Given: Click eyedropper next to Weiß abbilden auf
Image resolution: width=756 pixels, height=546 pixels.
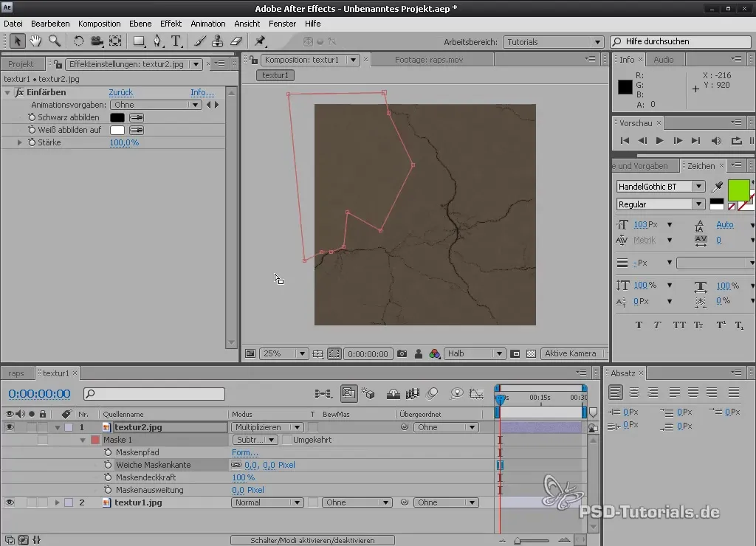Looking at the screenshot, I should pyautogui.click(x=137, y=130).
